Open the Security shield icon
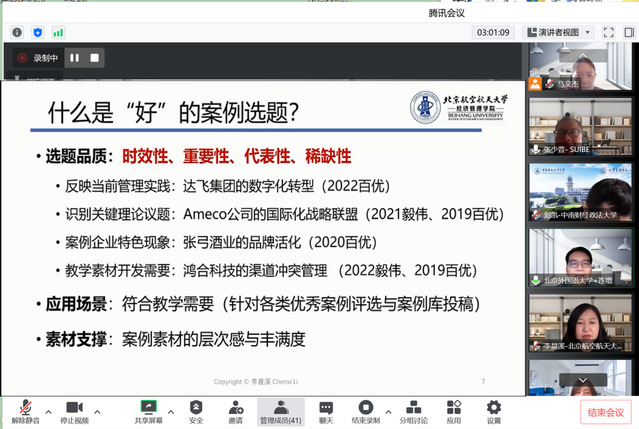The width and height of the screenshot is (639, 429). coord(196,410)
